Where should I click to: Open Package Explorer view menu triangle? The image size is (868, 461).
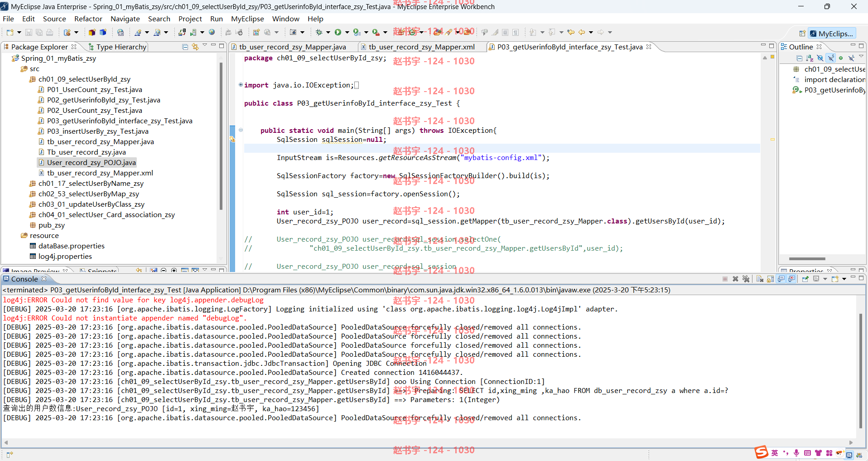(x=205, y=45)
